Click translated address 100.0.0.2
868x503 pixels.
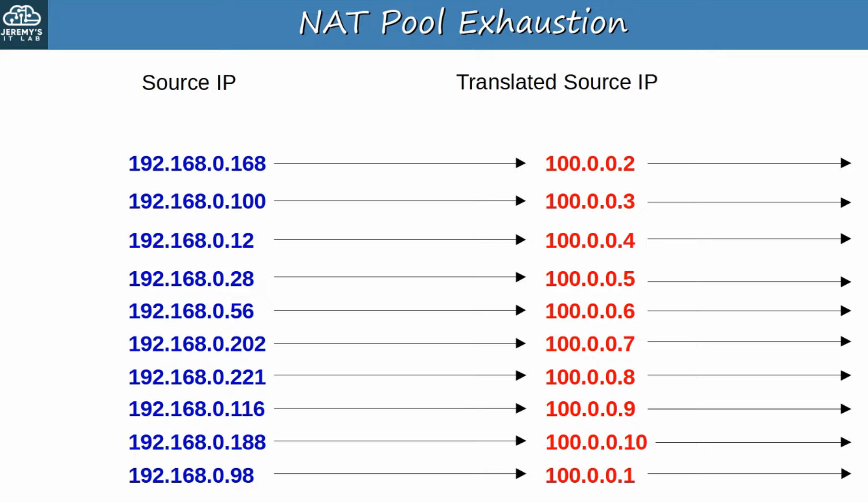pos(590,164)
